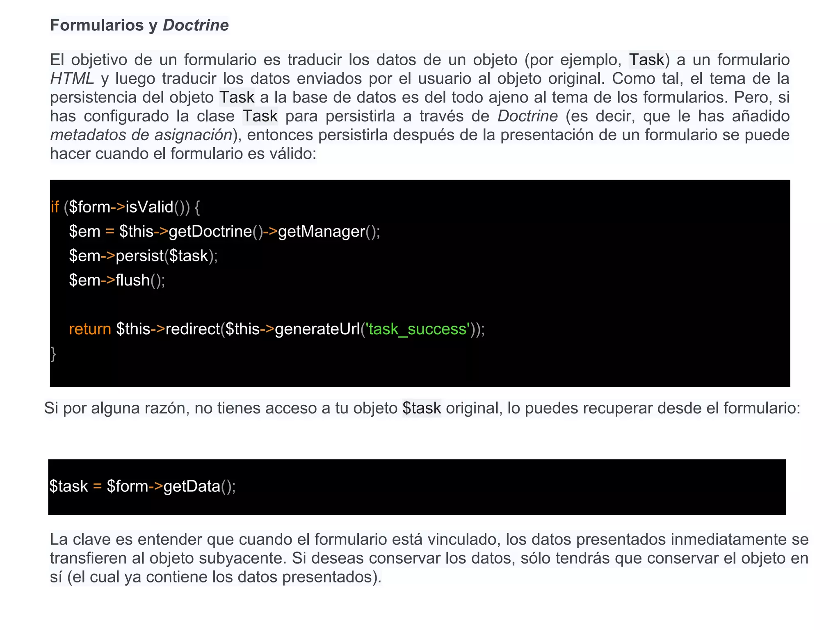Click the code line '$em->flush();'
The width and height of the screenshot is (840, 630).
pyautogui.click(x=117, y=280)
